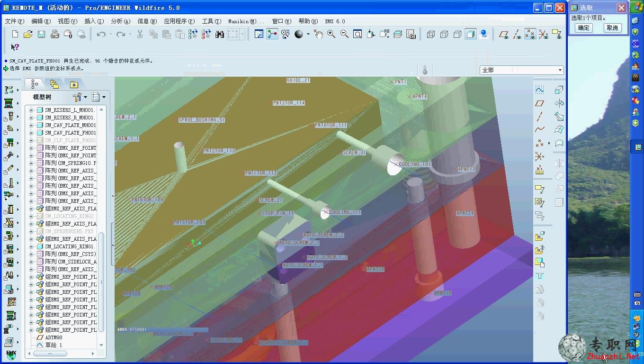Screen dimensions: 644x364
Task: Open the 工具 (Tools) menu
Action: [x=211, y=21]
